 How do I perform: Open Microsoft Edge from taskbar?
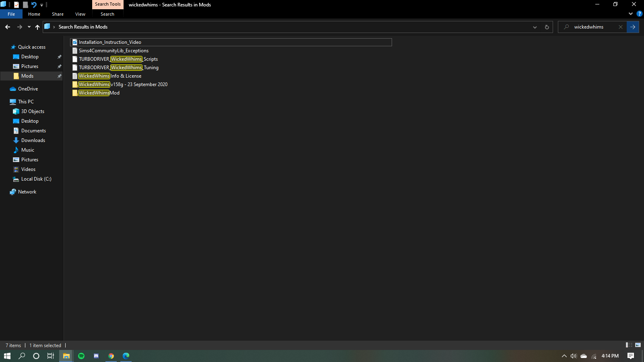(x=126, y=356)
